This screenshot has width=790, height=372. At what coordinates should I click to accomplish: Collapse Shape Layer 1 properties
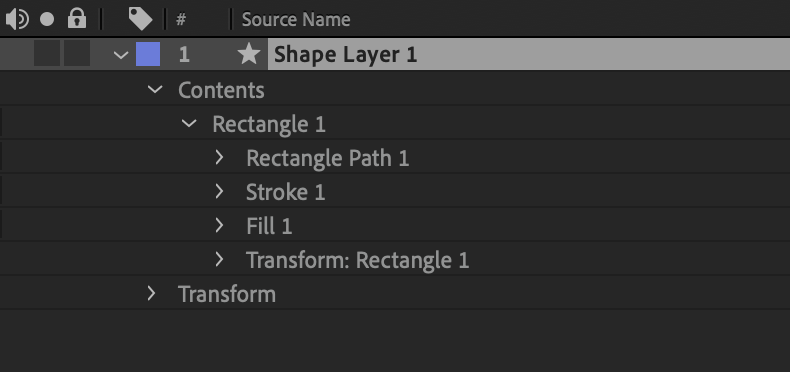(x=121, y=54)
